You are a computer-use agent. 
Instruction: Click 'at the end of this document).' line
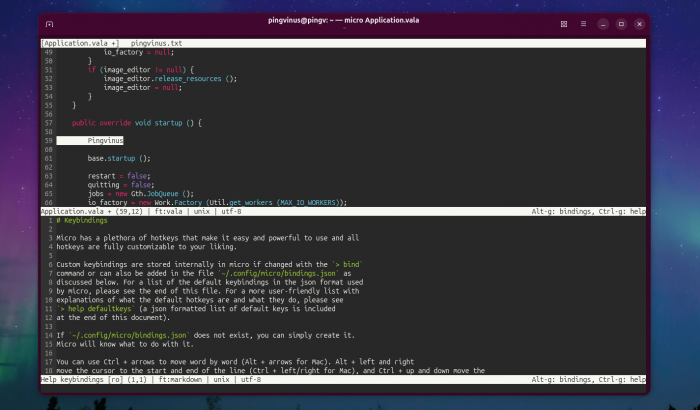(x=113, y=318)
